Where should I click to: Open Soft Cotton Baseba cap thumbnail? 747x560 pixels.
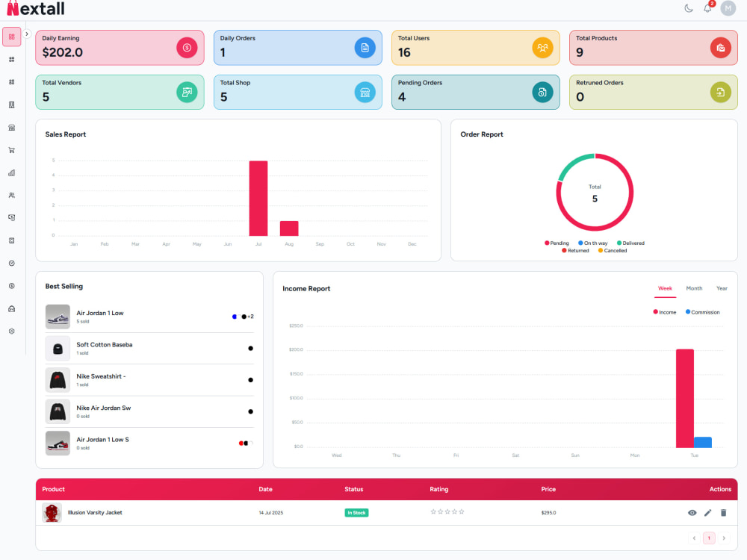click(58, 348)
